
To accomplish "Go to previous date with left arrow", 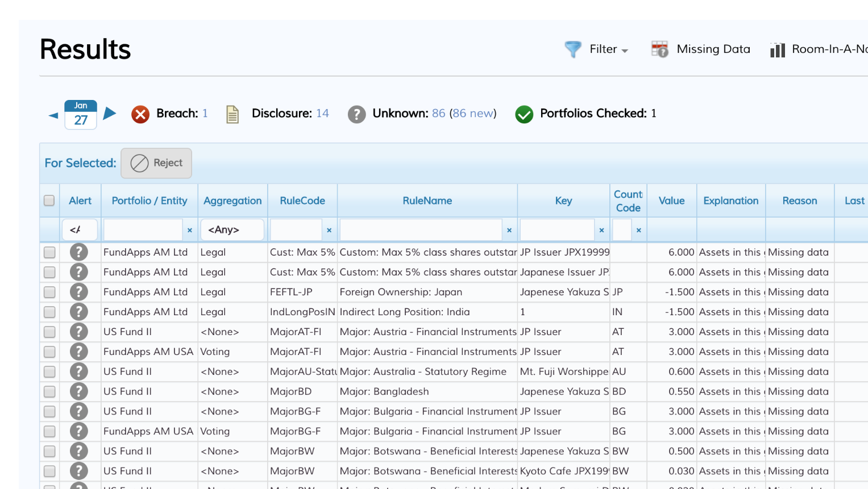I will (53, 115).
